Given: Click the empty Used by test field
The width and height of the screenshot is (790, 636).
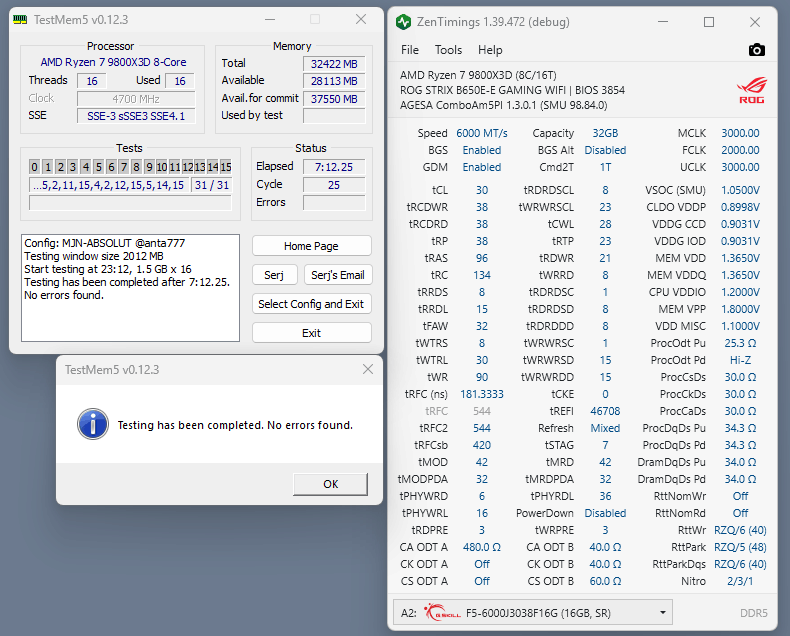Looking at the screenshot, I should 334,116.
